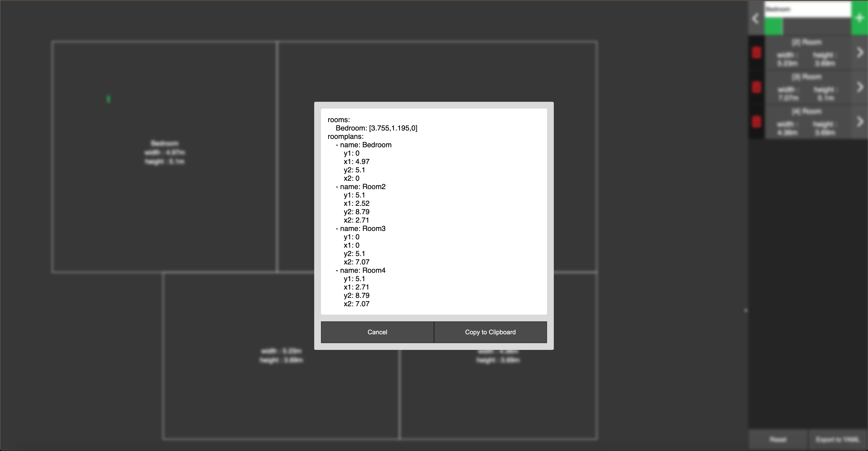Click the '- name: Room3' line
The height and width of the screenshot is (451, 868).
pos(361,228)
